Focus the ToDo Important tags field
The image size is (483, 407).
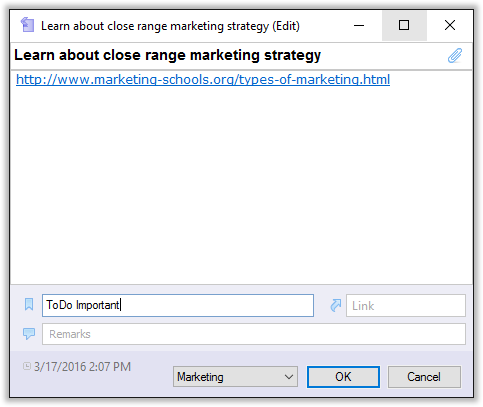[178, 305]
